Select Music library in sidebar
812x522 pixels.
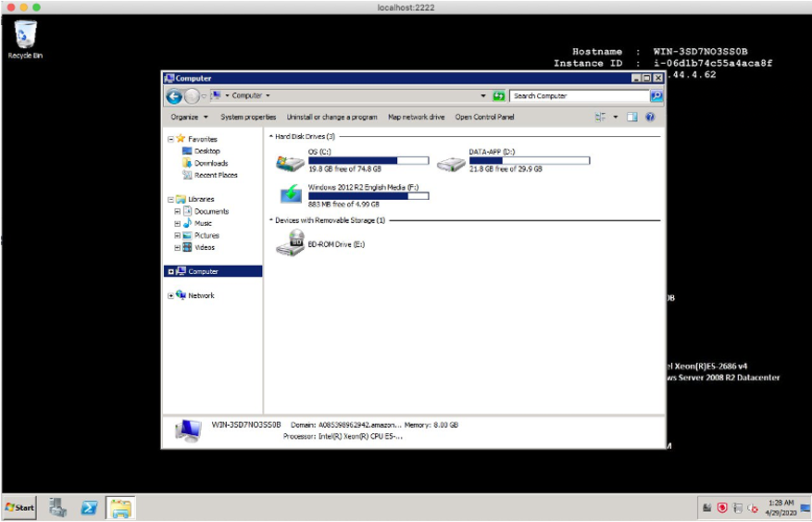(x=203, y=223)
